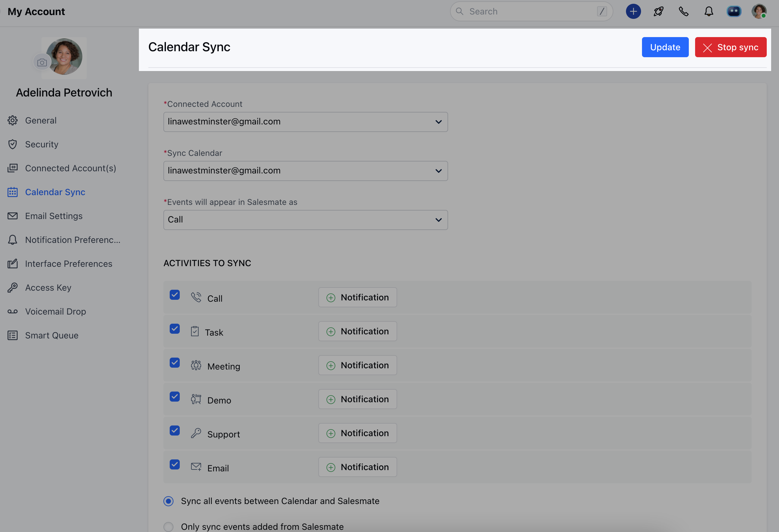The image size is (779, 532).
Task: Click the Call activity phone icon
Action: tap(196, 297)
